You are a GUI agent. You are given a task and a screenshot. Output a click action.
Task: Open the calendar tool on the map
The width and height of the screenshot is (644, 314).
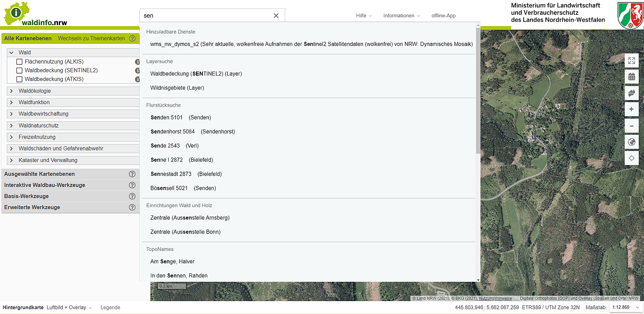click(632, 77)
